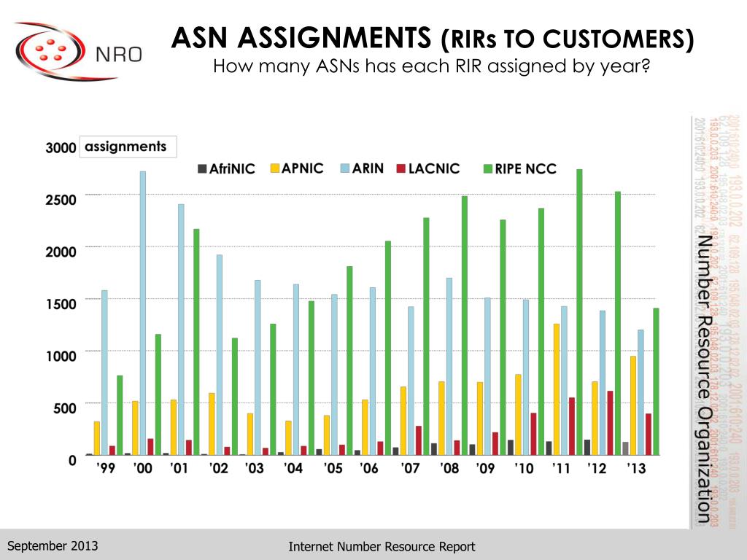Screen dimensions: 747x560
Task: Click the 'September 2013' footer date
Action: coord(53,545)
